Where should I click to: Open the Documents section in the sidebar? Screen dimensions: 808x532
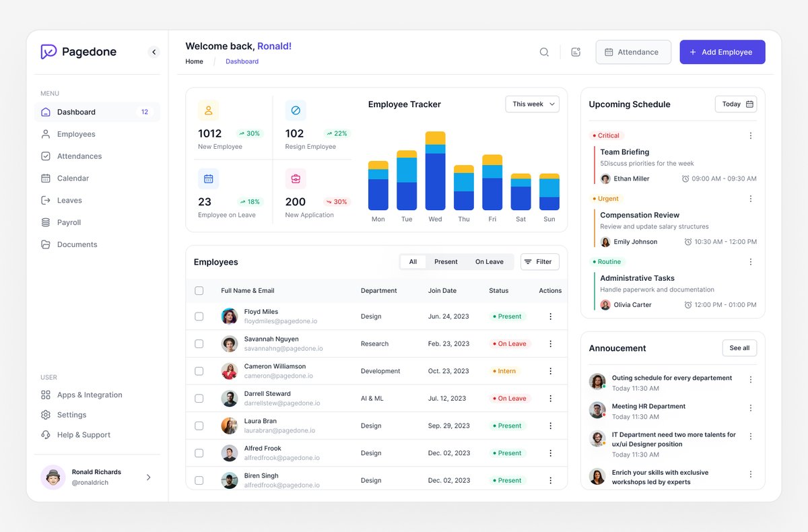[47, 244]
